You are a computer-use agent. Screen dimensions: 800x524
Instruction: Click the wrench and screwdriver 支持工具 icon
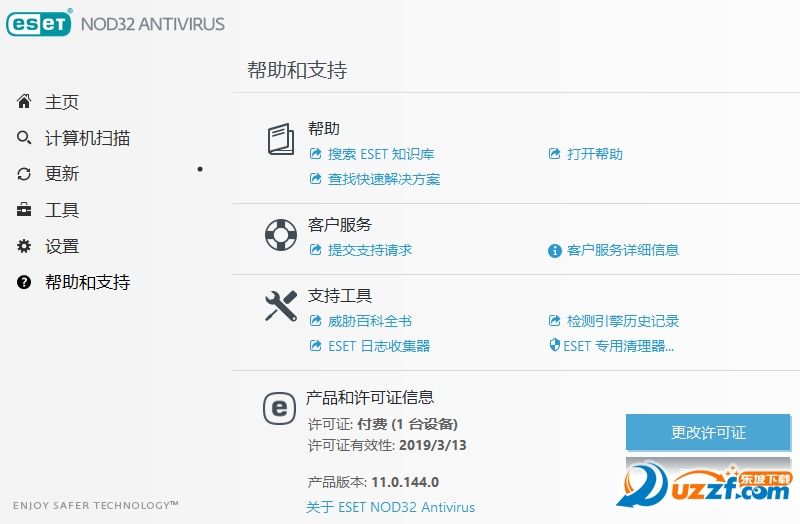click(x=281, y=306)
